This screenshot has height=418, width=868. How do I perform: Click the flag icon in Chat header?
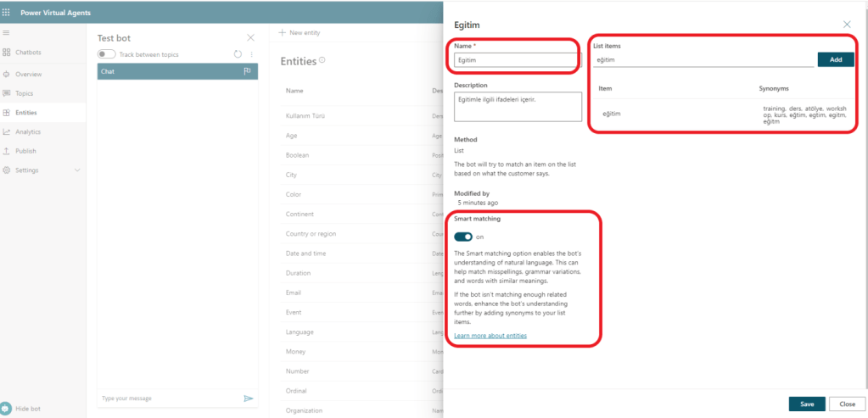[x=248, y=71]
